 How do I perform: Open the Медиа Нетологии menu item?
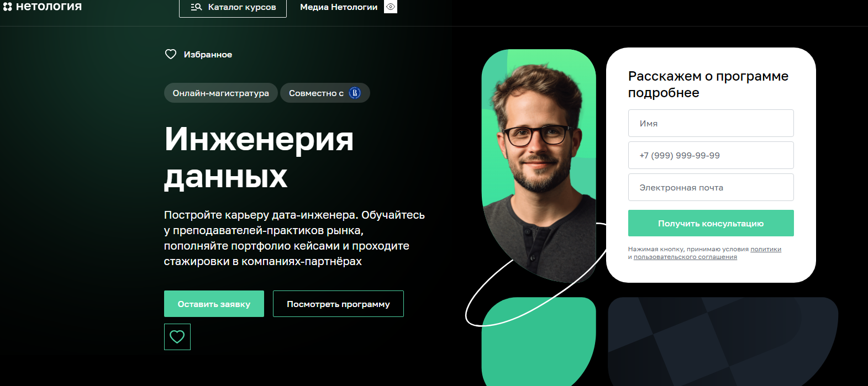tap(339, 7)
